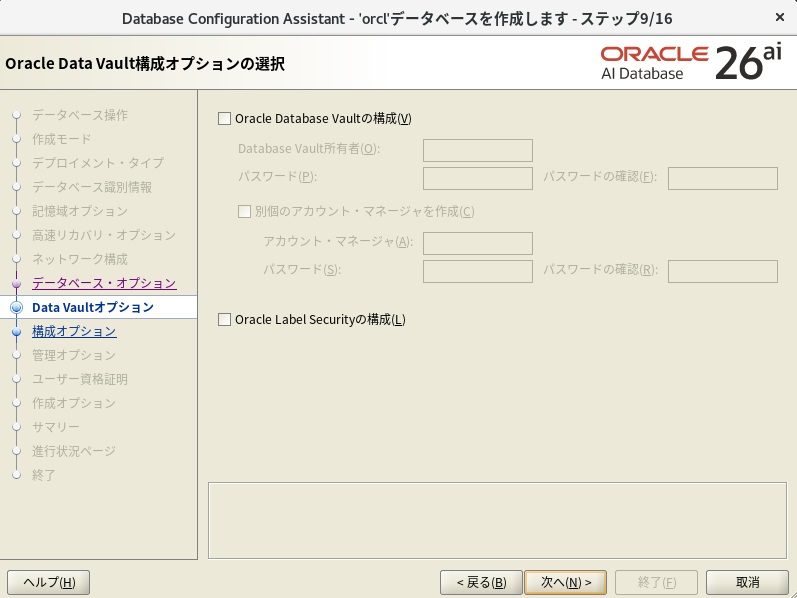
Task: Focus the パスワードの確認(F) field
Action: point(723,178)
